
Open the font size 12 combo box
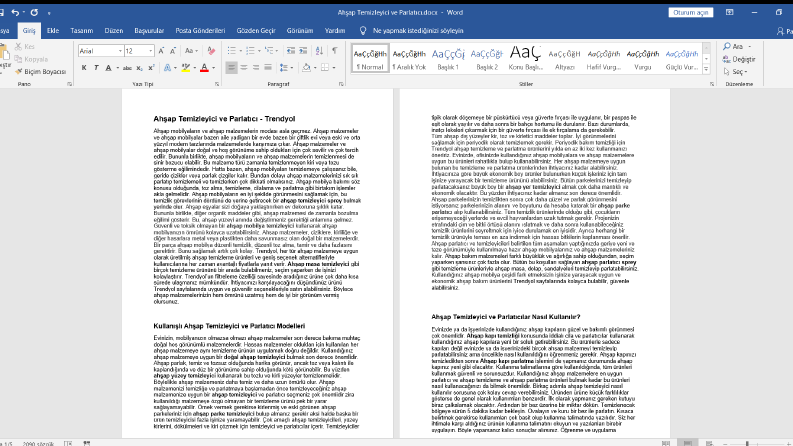tap(139, 51)
